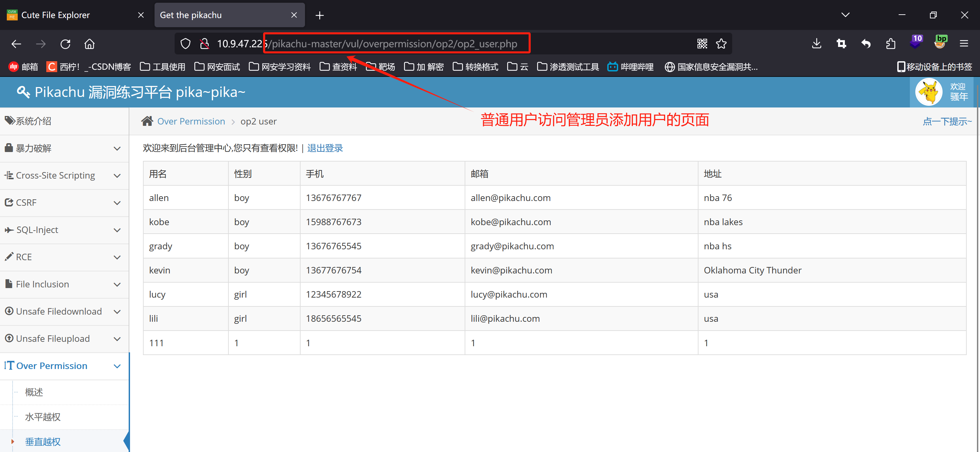Image resolution: width=980 pixels, height=452 pixels.
Task: Click the phone number 18656565545
Action: click(334, 319)
